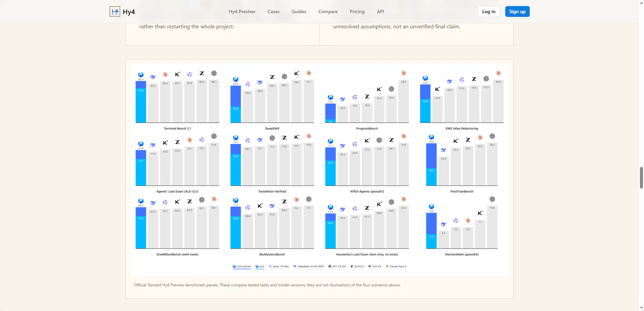This screenshot has width=644, height=311.
Task: Click the Qwen 3.8 Max legend entry
Action: tap(279, 266)
